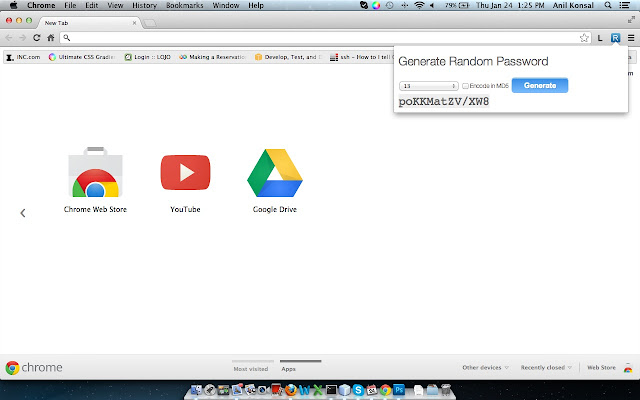Viewport: 640px width, 400px height.
Task: Bookmark this page with the star icon
Action: (584, 38)
